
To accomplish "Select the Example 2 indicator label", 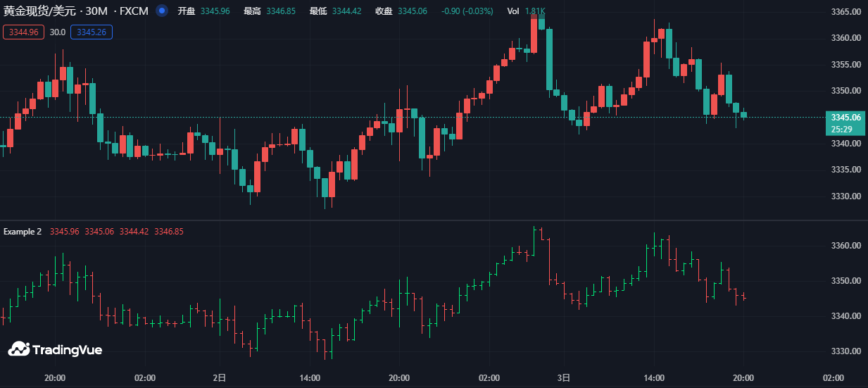I will [x=23, y=232].
